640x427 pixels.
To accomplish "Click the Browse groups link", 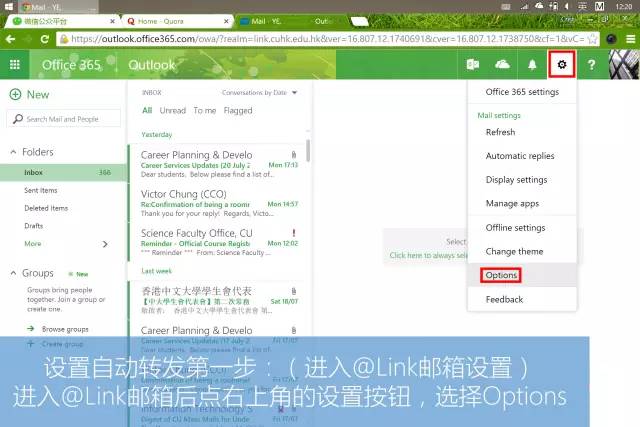I will (63, 328).
